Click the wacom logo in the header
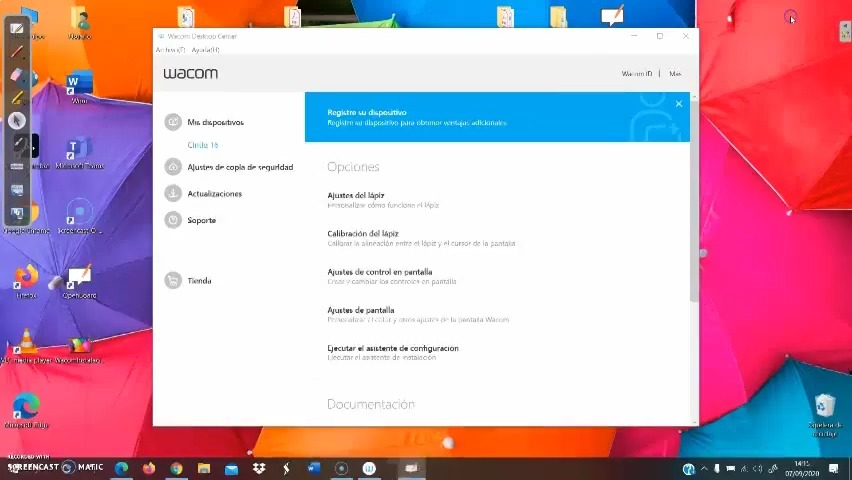Image resolution: width=852 pixels, height=480 pixels. [191, 73]
